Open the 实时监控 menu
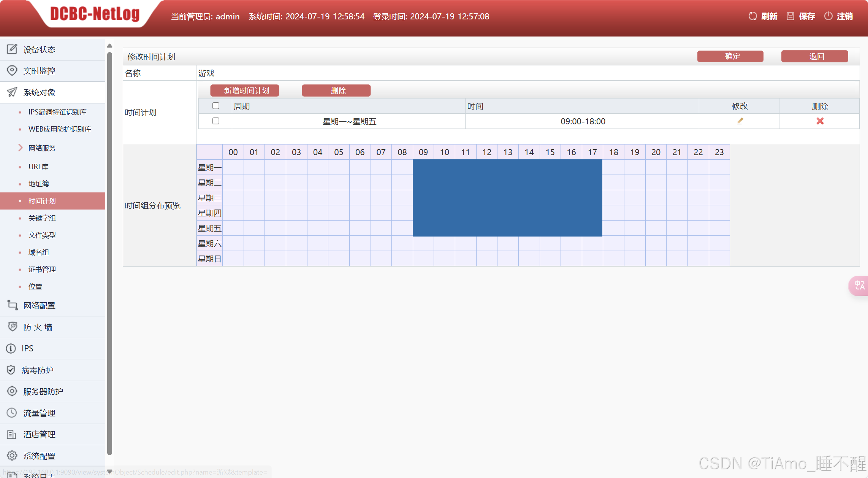This screenshot has width=868, height=478. click(x=52, y=71)
